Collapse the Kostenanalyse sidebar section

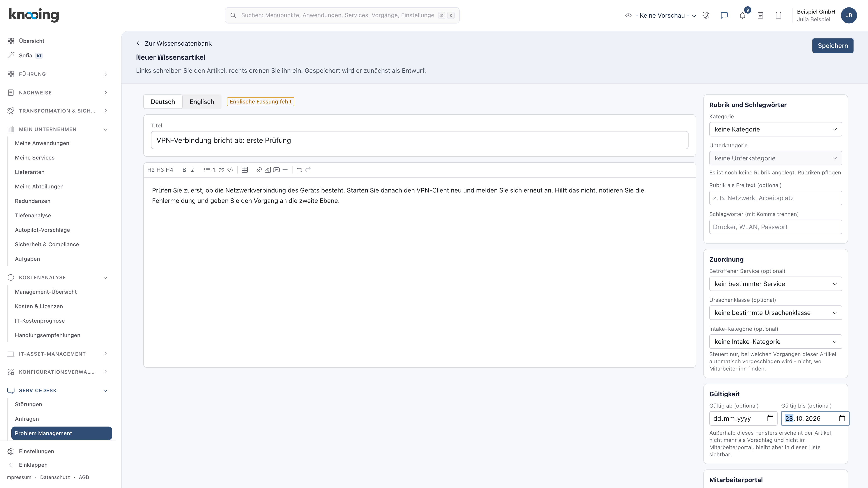point(58,277)
